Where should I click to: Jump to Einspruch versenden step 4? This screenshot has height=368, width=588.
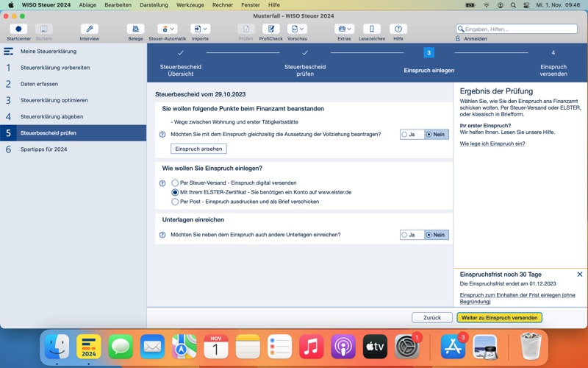pyautogui.click(x=553, y=63)
